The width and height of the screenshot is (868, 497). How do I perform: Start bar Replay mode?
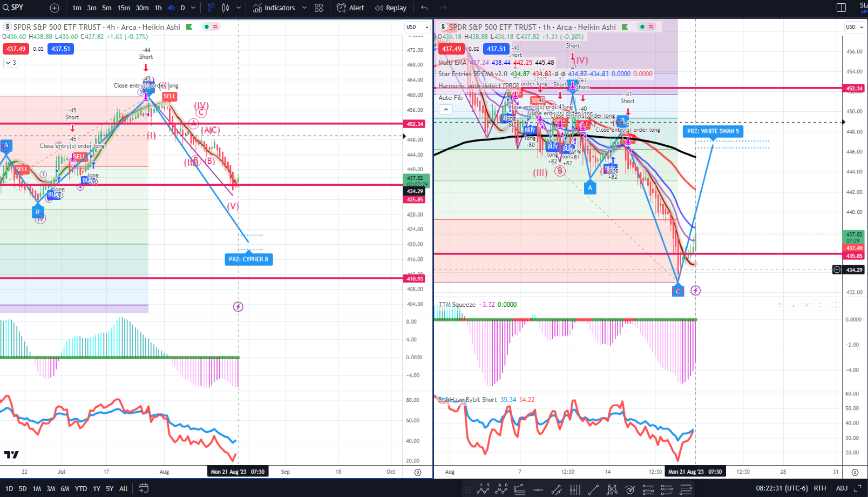391,8
